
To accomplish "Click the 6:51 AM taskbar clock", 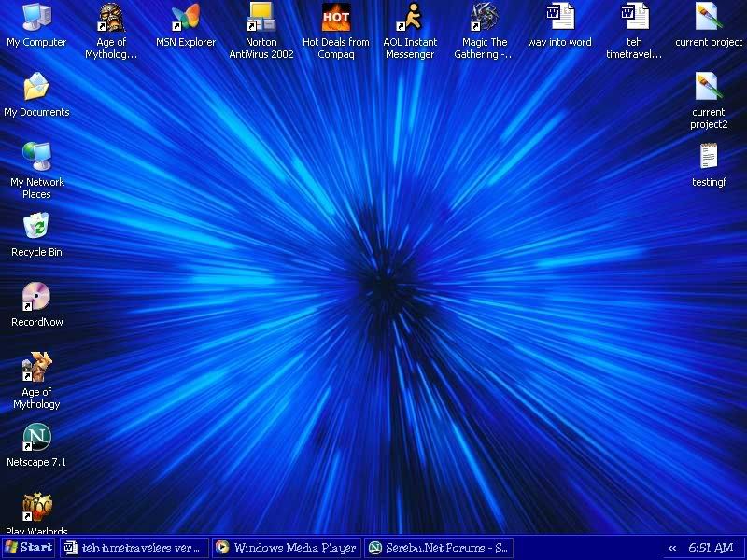I will pos(711,548).
